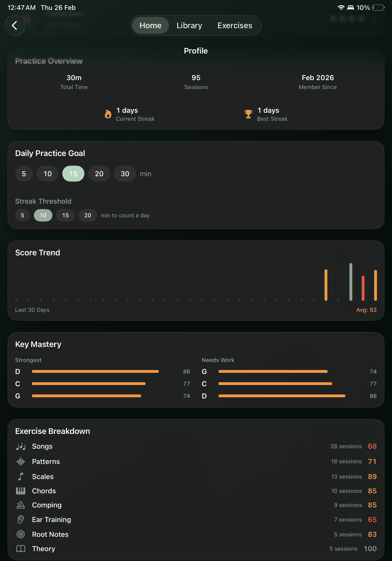This screenshot has height=561, width=392.
Task: Open the Exercises tab
Action: tap(234, 25)
